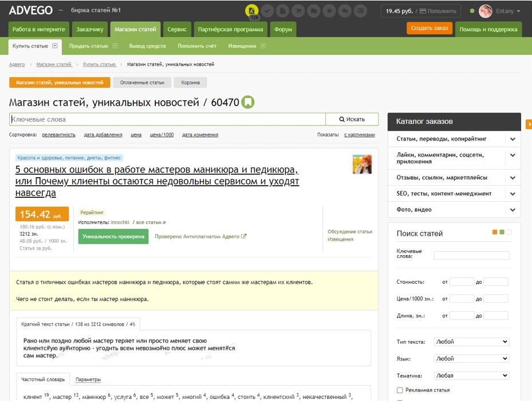Show articles с картинками
Image resolution: width=532 pixels, height=403 pixels.
360,135
